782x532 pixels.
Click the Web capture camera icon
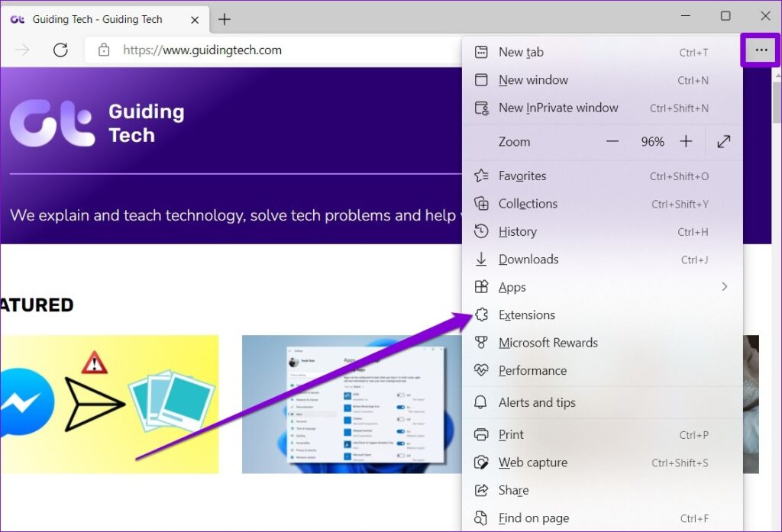[482, 463]
